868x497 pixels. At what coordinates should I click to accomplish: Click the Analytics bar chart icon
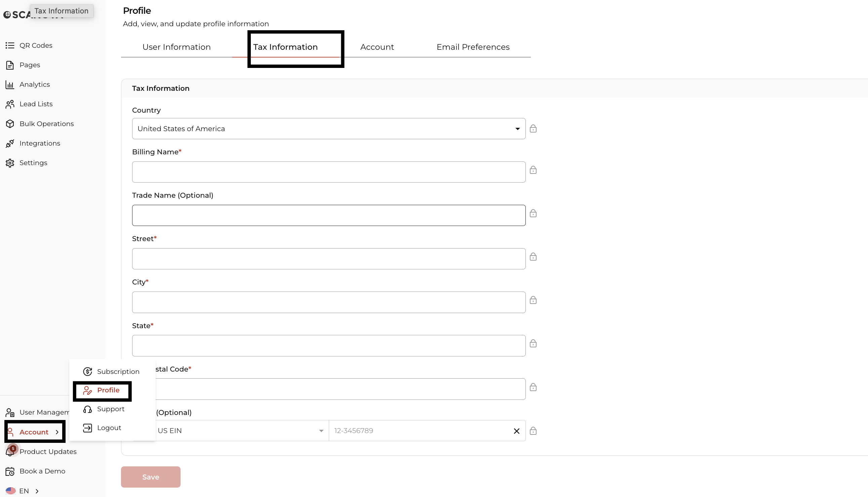point(10,85)
